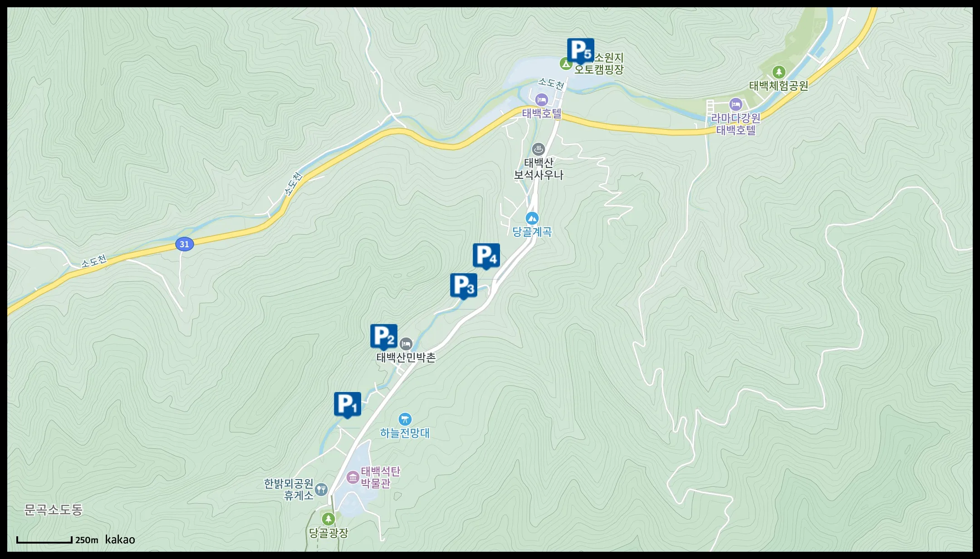This screenshot has width=980, height=559.
Task: Click the 하늘전망대 observatory icon
Action: 405,419
